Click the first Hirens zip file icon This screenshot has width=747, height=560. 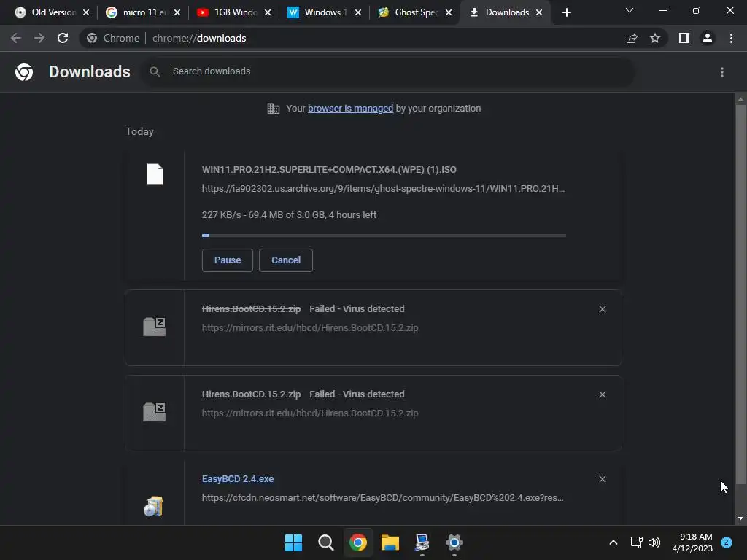pos(155,327)
